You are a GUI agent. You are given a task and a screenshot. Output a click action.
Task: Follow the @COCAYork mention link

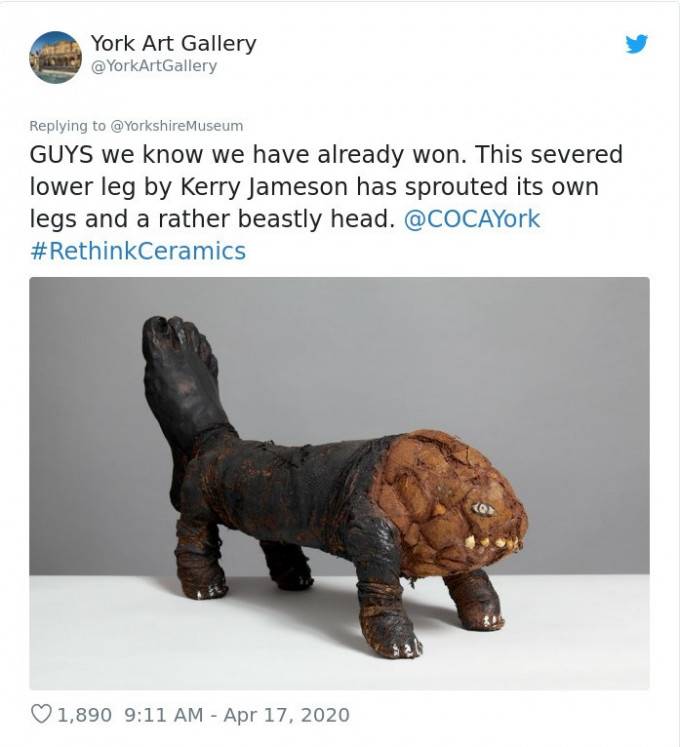pyautogui.click(x=472, y=219)
